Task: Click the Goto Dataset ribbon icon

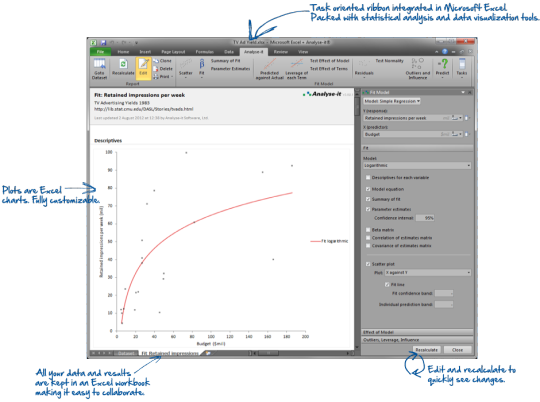Action: 100,69
